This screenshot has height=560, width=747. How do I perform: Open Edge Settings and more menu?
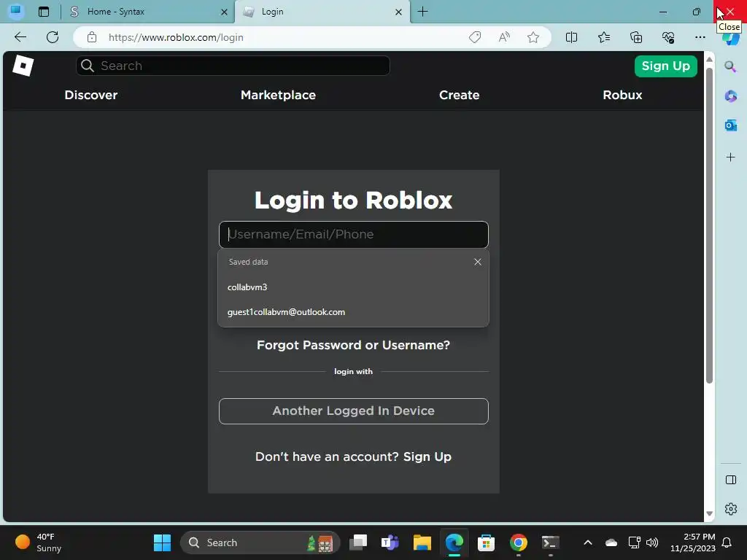(700, 37)
